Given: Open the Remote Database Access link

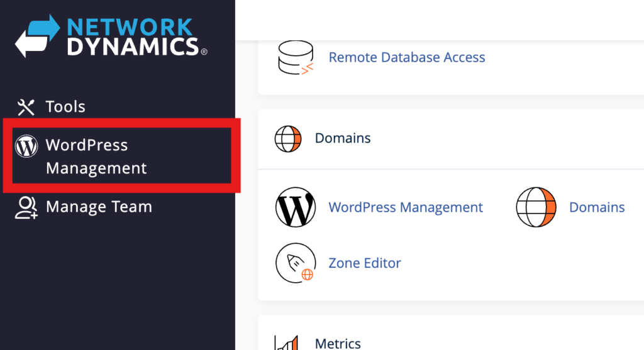Looking at the screenshot, I should click(407, 57).
